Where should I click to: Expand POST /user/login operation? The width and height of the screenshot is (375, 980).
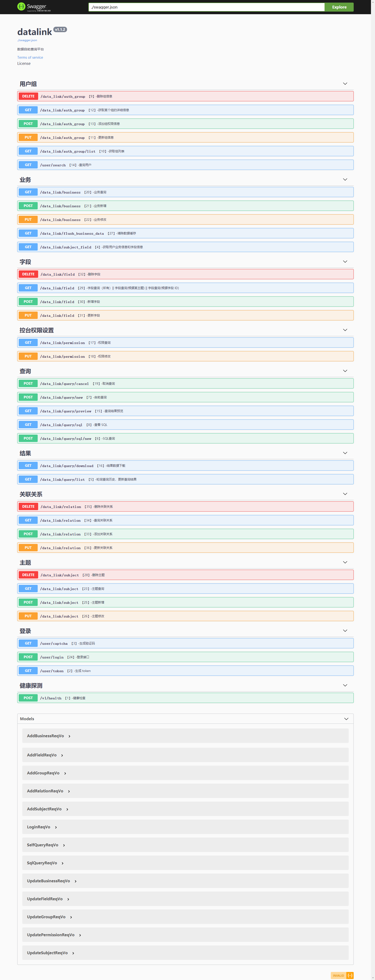[x=185, y=657]
